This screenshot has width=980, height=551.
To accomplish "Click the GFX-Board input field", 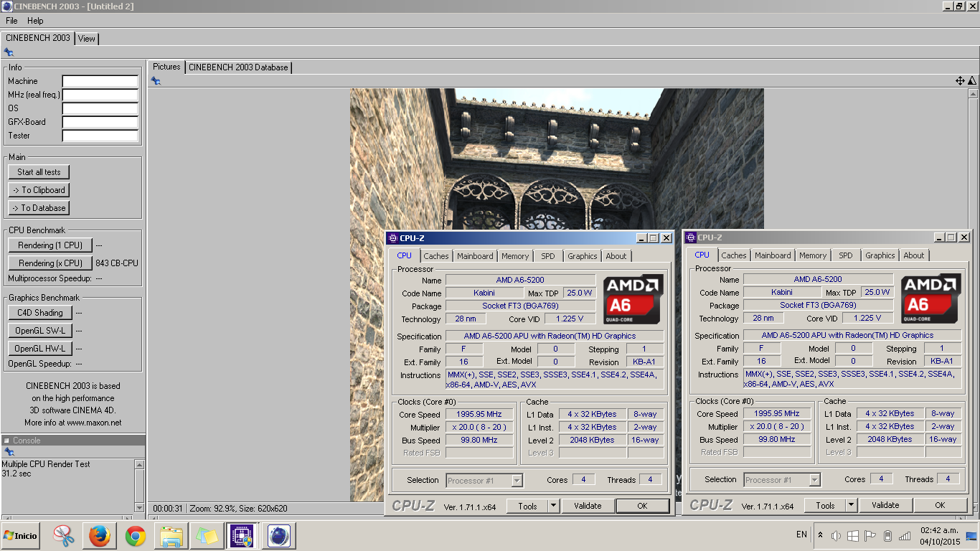I will click(100, 123).
